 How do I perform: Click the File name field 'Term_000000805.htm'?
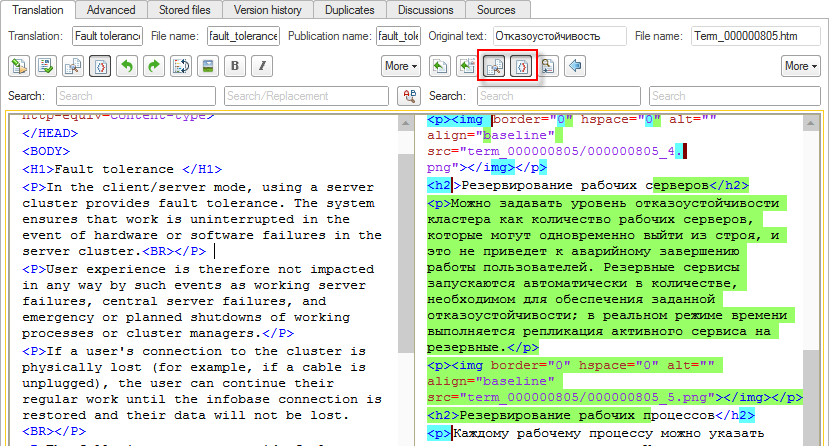(x=756, y=36)
